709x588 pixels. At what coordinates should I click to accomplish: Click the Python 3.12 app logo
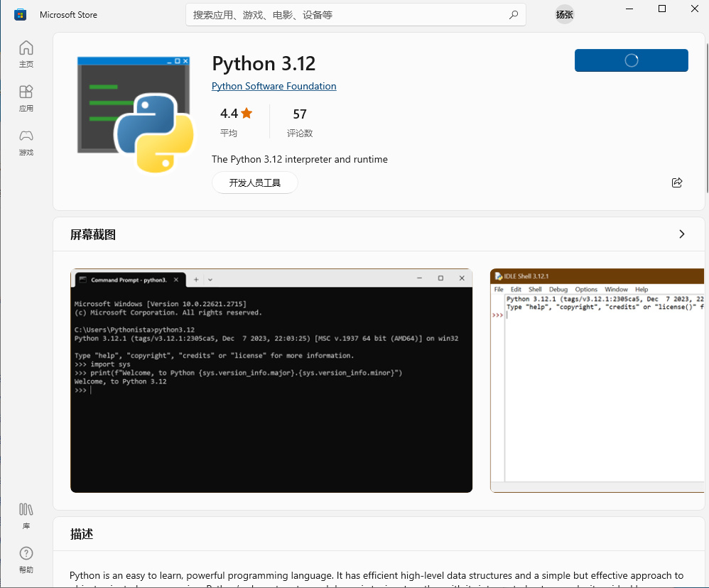point(135,114)
